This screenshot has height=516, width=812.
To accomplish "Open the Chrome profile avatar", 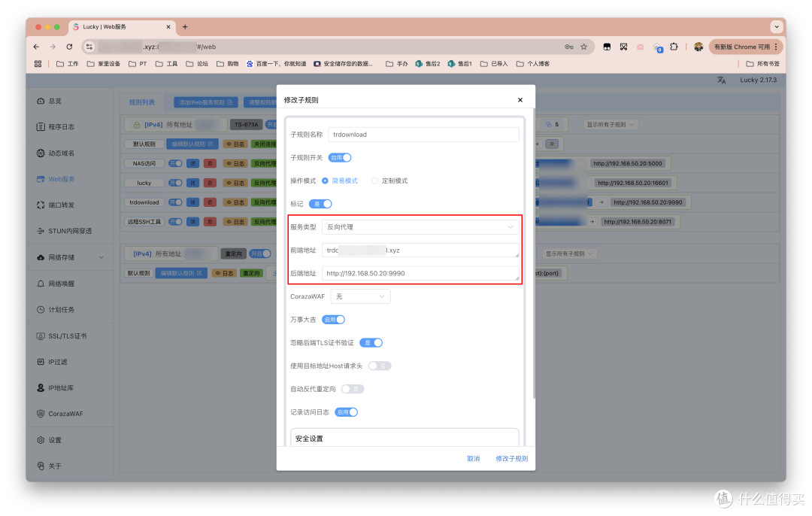I will (698, 47).
